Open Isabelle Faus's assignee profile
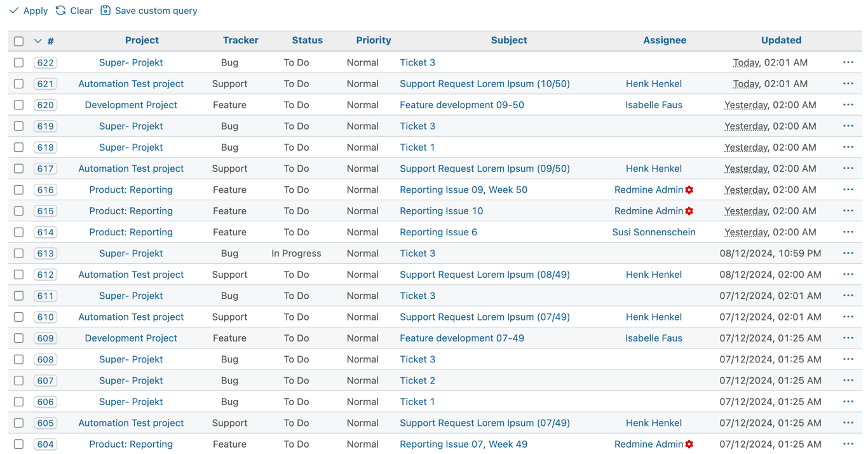The width and height of the screenshot is (868, 454). coord(654,104)
